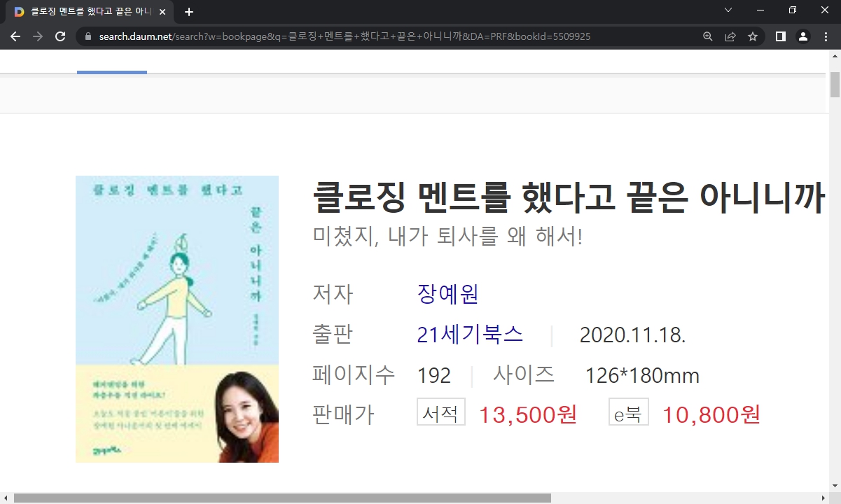Click the vertical scrollbar up arrow
This screenshot has width=841, height=504.
click(x=835, y=55)
